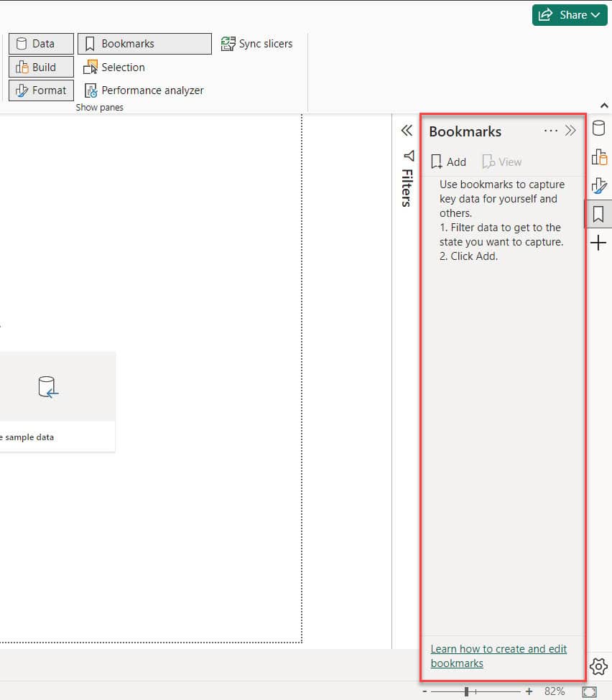Image resolution: width=612 pixels, height=700 pixels.
Task: Open Sync slicers pane
Action: point(257,44)
